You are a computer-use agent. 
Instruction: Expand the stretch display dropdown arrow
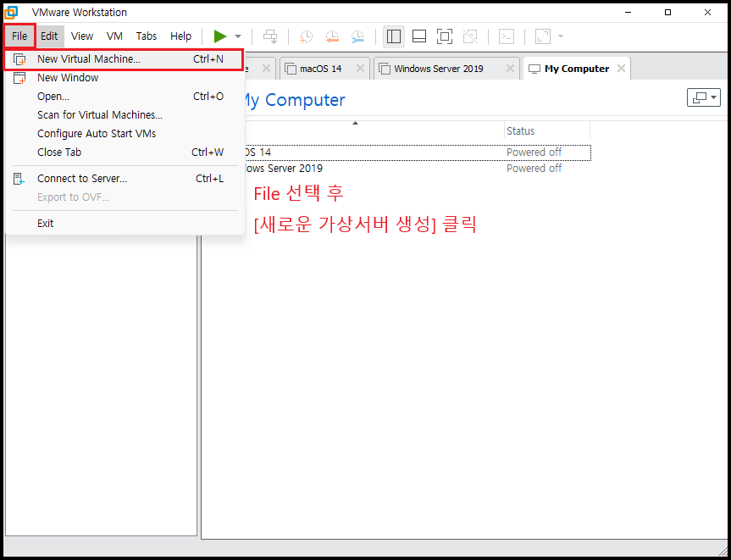coord(561,36)
